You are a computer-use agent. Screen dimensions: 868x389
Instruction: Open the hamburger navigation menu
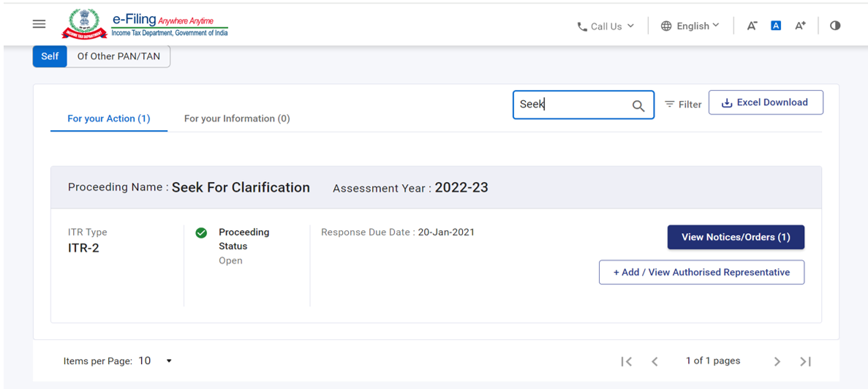point(39,24)
